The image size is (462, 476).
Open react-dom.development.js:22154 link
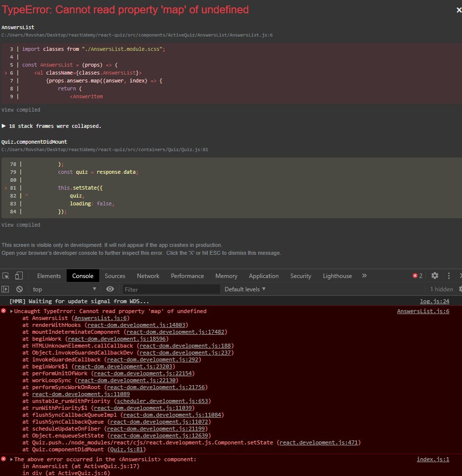point(143,373)
